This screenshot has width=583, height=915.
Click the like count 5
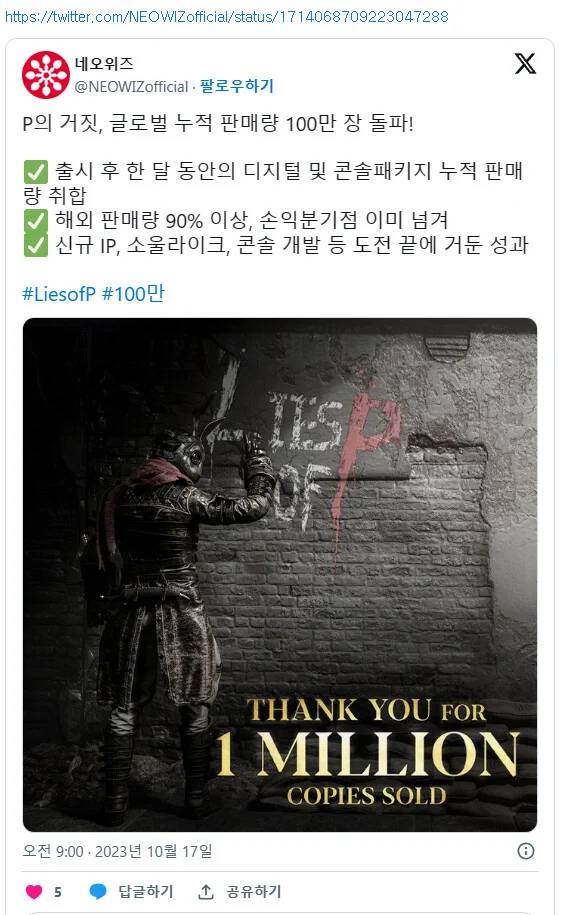(58, 892)
